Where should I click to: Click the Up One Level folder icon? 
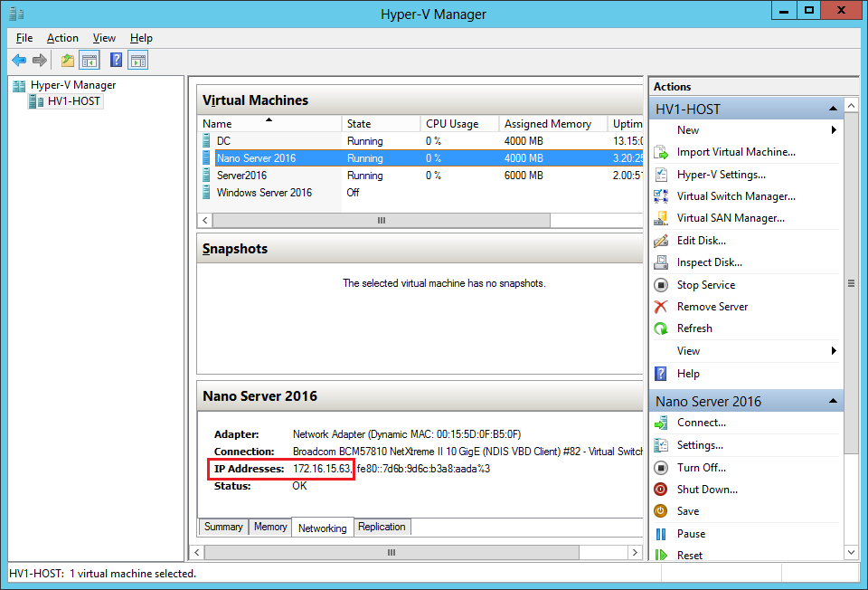(x=68, y=60)
